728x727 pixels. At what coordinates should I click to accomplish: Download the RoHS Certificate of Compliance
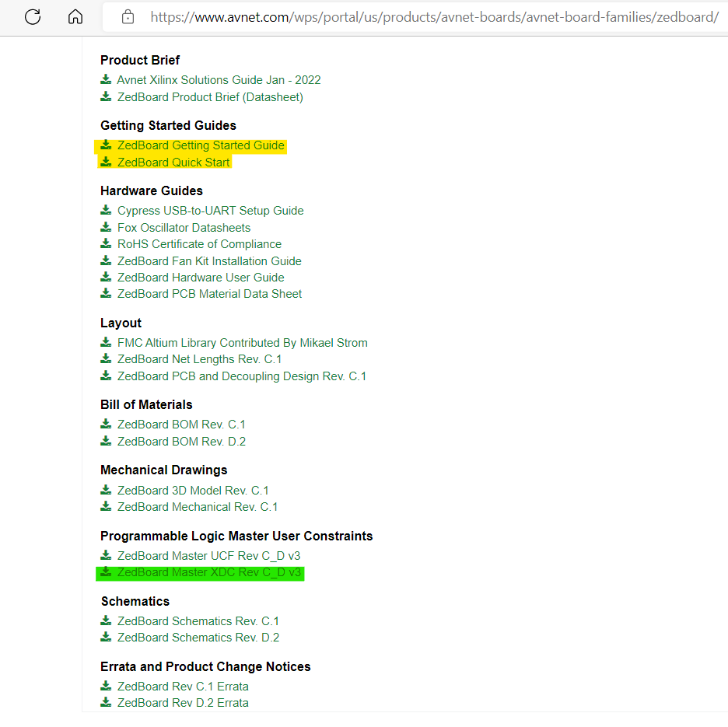(x=199, y=244)
